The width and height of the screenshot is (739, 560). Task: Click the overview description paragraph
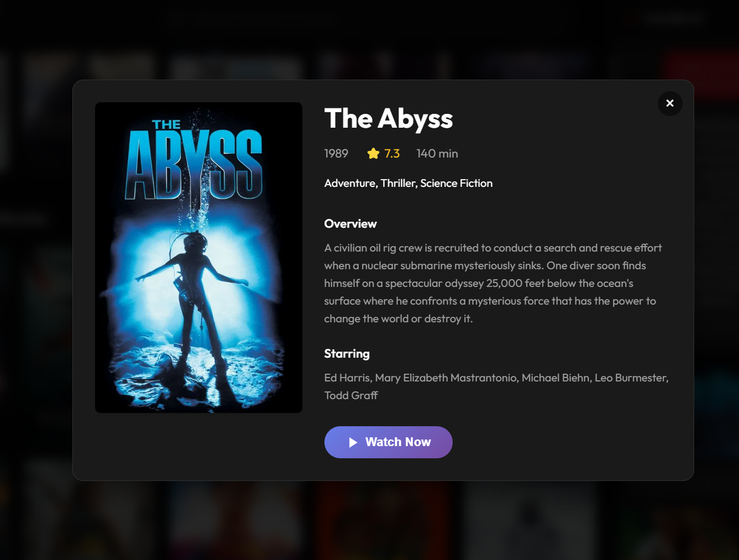click(493, 283)
